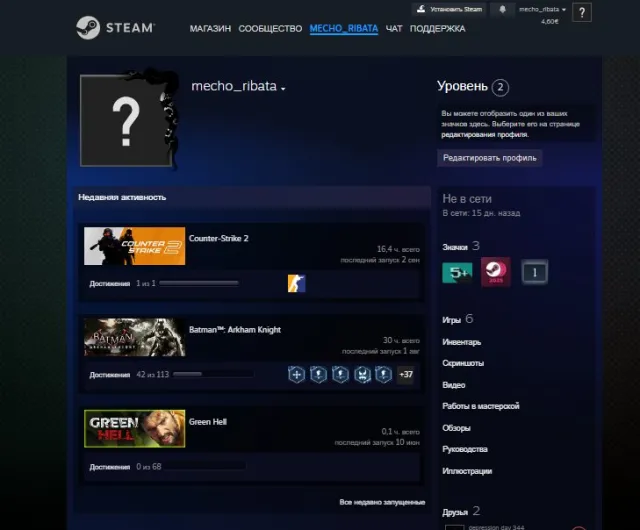Click the 4,60€ wallet balance
This screenshot has height=530, width=640.
549,21
